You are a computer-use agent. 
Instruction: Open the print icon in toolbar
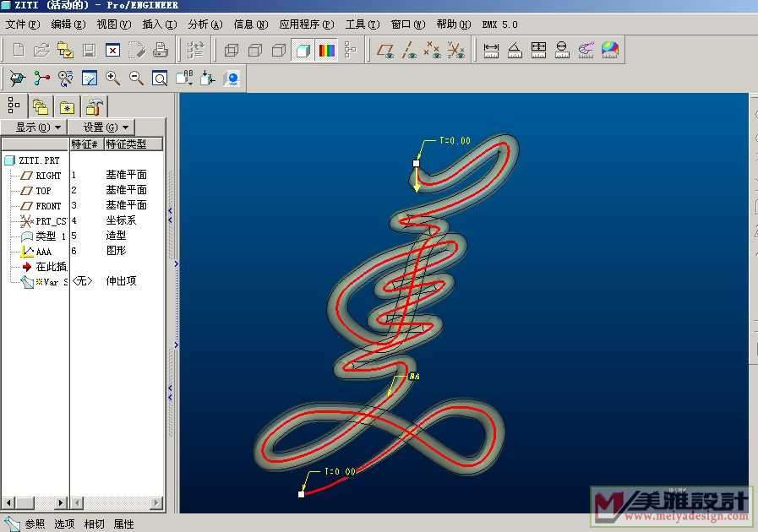[x=160, y=51]
